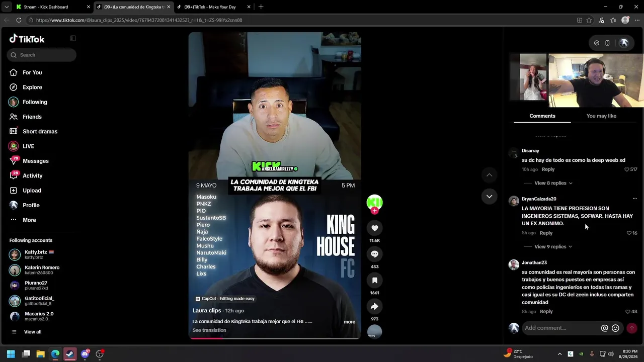The image size is (644, 362).
Task: Open CapCut editing link
Action: [225, 299]
